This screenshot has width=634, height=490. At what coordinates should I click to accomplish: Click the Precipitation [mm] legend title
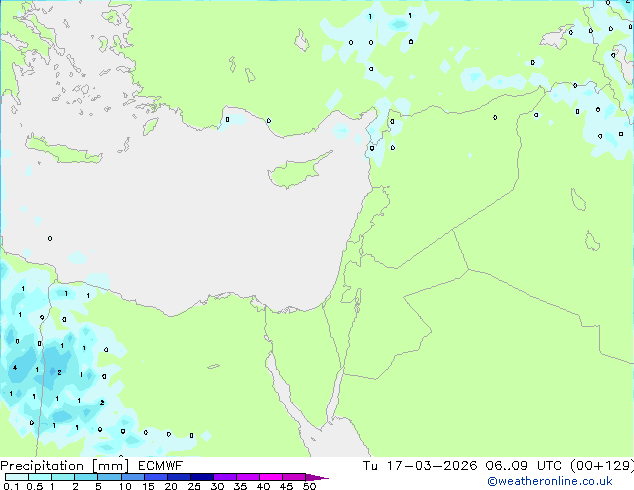pyautogui.click(x=64, y=466)
